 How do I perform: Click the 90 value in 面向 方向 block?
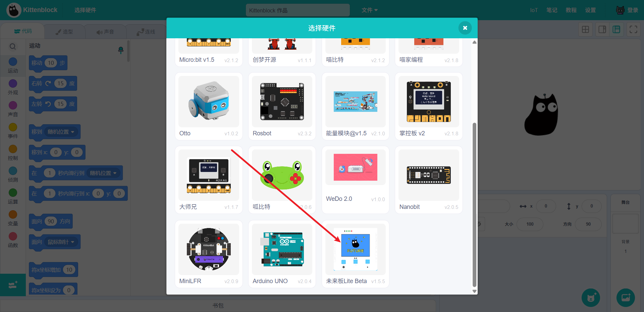click(51, 221)
